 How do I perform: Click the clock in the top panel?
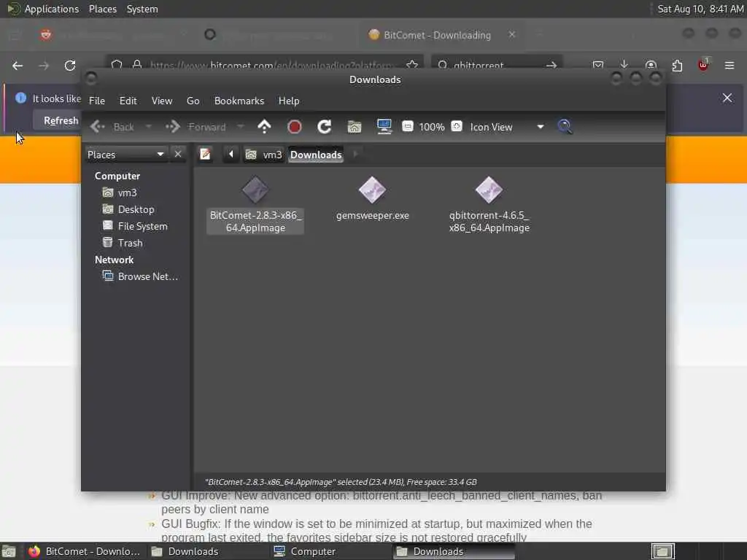click(700, 9)
